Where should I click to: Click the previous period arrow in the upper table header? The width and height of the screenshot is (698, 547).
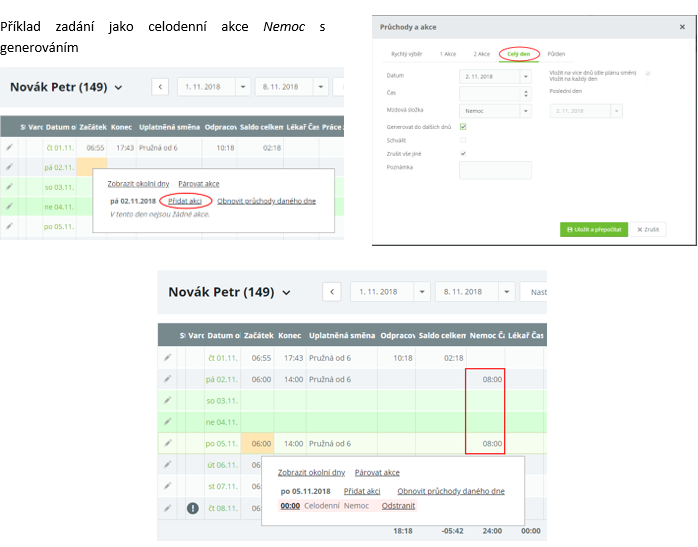(161, 87)
